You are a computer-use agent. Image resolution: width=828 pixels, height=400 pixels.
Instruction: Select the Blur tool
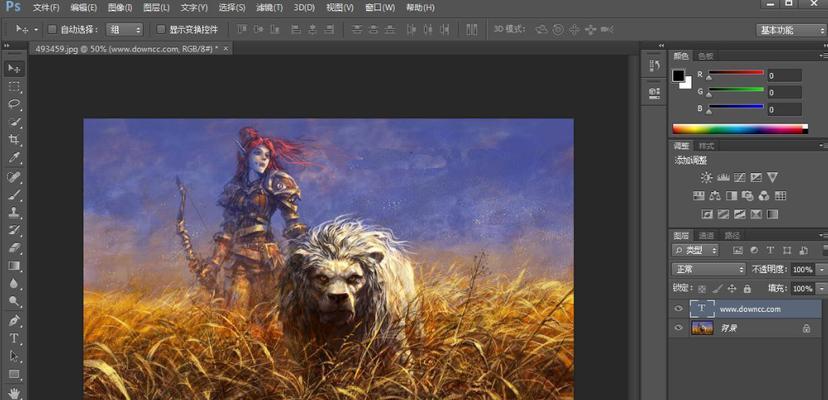click(14, 284)
